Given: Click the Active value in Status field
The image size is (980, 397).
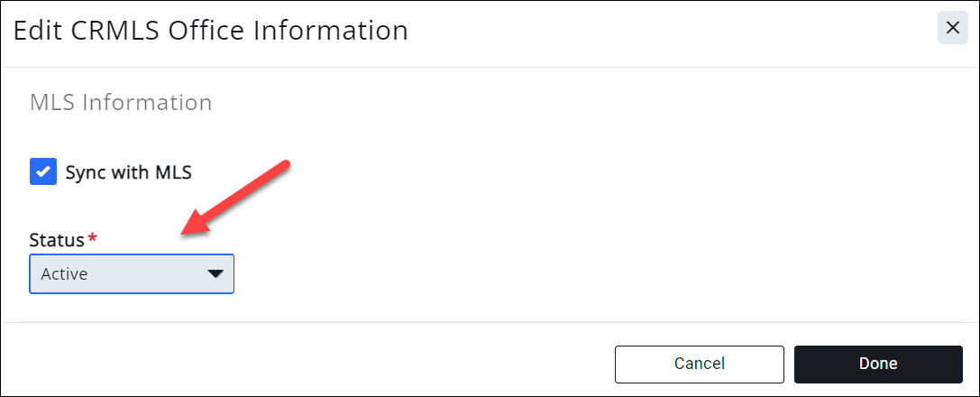Looking at the screenshot, I should [x=65, y=274].
